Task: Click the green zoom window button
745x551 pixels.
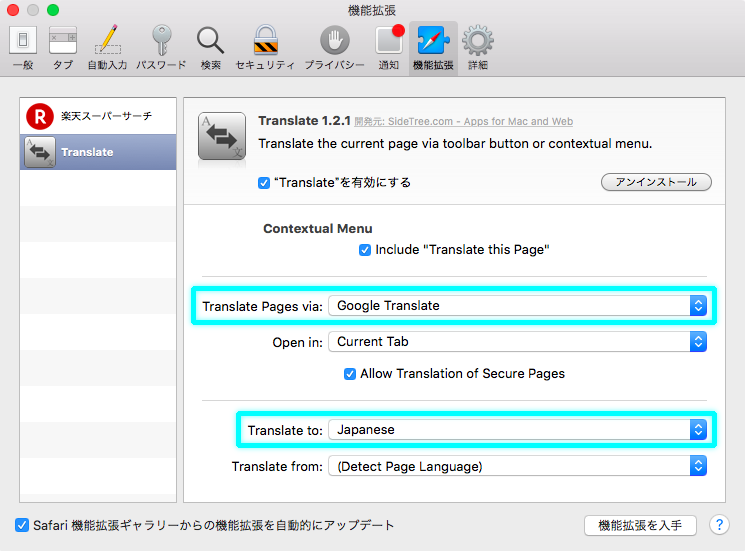Action: 53,10
